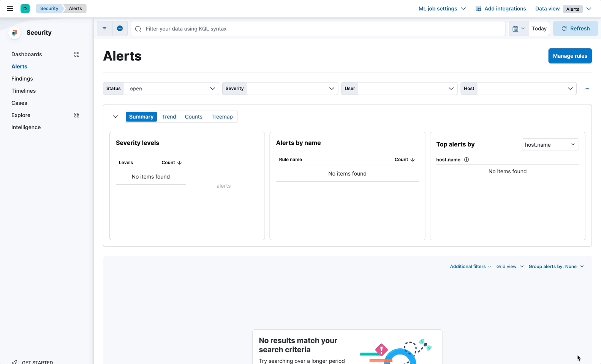This screenshot has width=601, height=364.
Task: Select the Treemap tab
Action: [x=222, y=117]
